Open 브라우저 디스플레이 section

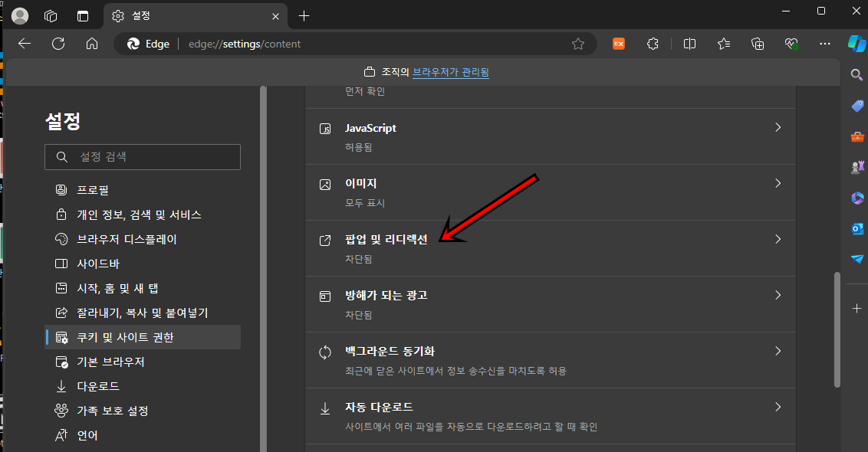[x=143, y=239]
